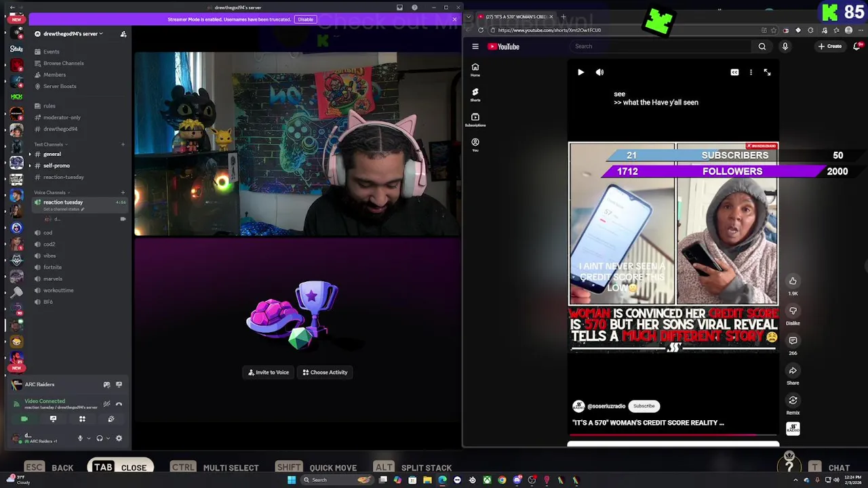The height and width of the screenshot is (488, 868).
Task: Go to the YouTube logo home link
Action: pyautogui.click(x=503, y=47)
